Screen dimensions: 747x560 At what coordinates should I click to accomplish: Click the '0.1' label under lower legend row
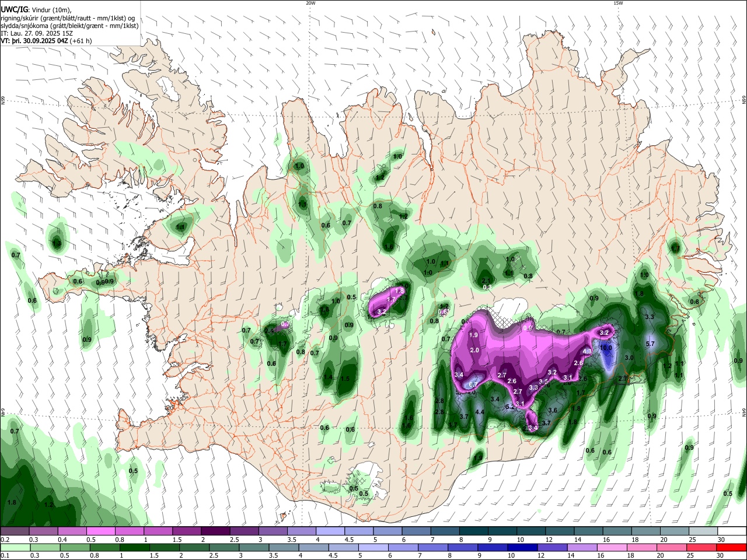click(x=5, y=555)
